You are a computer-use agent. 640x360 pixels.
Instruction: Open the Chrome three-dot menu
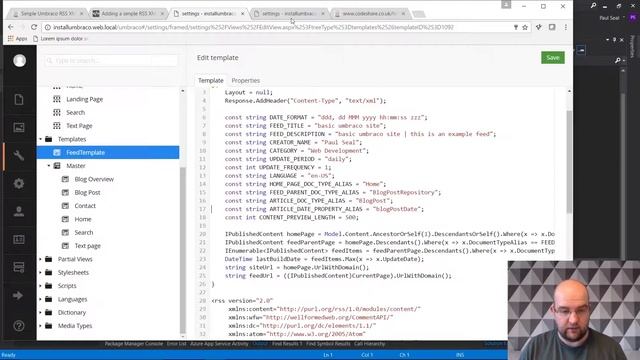(565, 27)
